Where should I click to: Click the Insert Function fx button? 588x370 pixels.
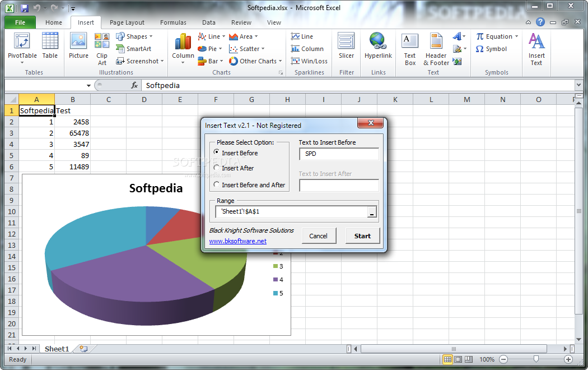click(134, 86)
